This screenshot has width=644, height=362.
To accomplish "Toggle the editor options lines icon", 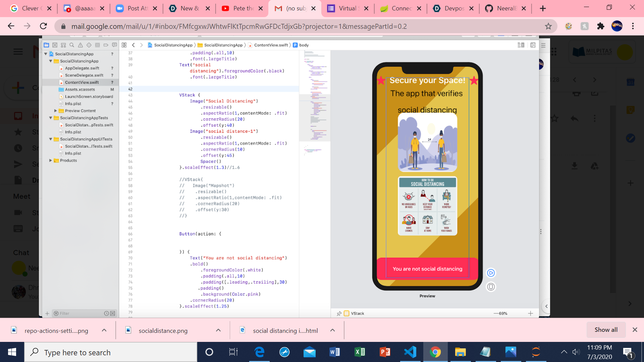I will [521, 45].
